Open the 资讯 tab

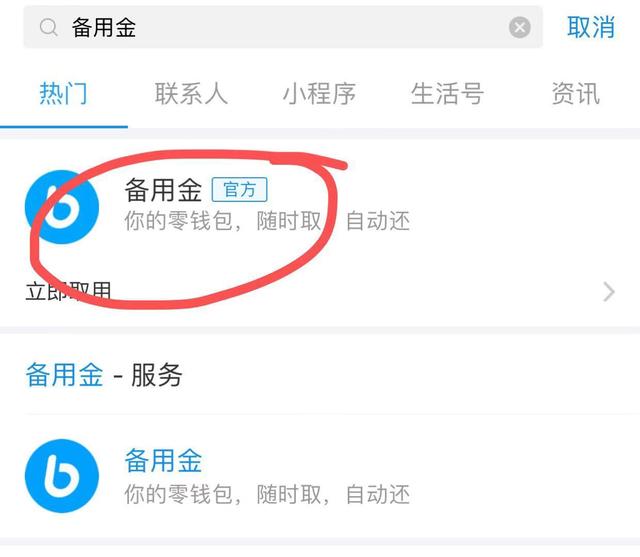pyautogui.click(x=576, y=93)
